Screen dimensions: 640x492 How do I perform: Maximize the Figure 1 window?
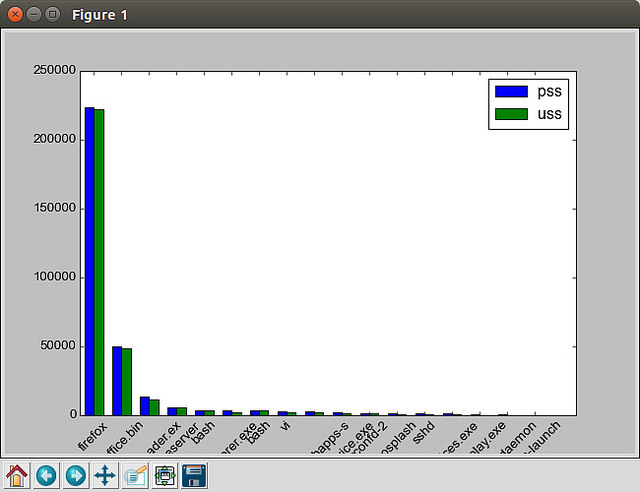[x=52, y=14]
